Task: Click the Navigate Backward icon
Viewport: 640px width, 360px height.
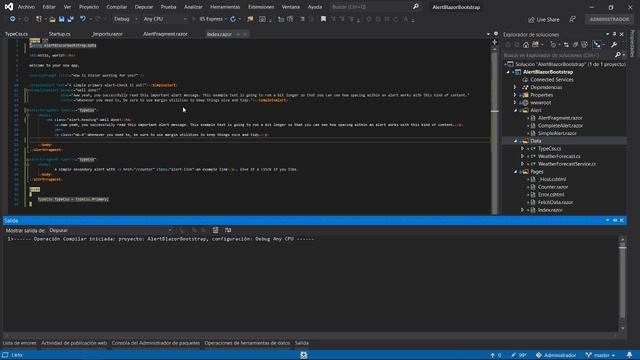Action: (13, 19)
